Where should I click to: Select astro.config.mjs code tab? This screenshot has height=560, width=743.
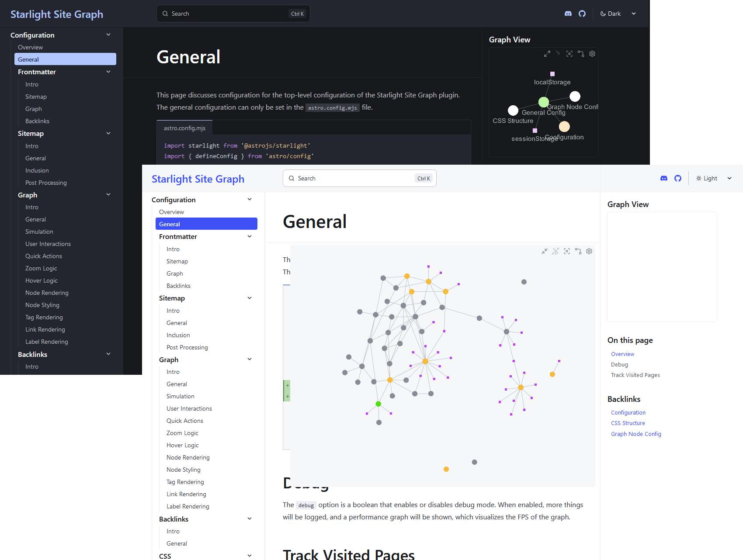(x=184, y=128)
